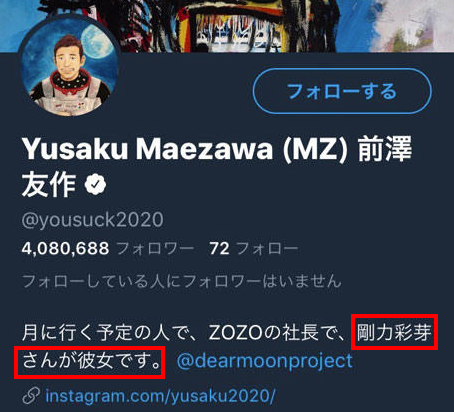
Task: Show the 4,080,688 followers count
Action: click(x=65, y=249)
